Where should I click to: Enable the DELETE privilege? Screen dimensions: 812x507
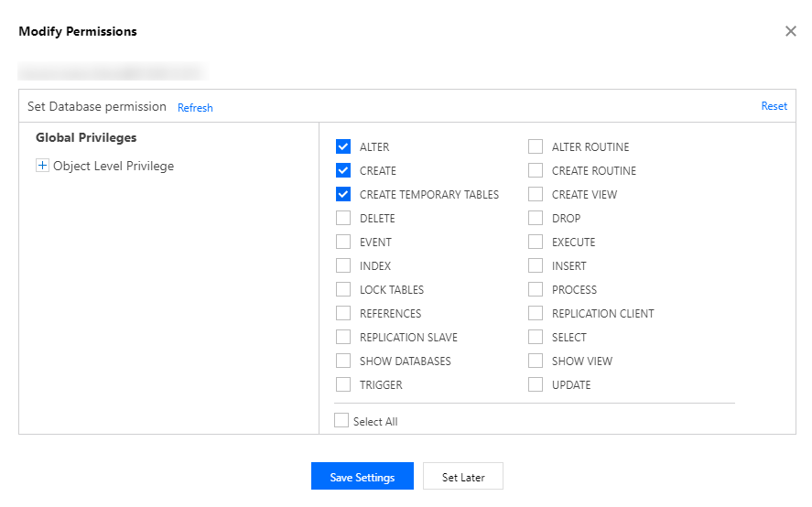click(x=343, y=218)
